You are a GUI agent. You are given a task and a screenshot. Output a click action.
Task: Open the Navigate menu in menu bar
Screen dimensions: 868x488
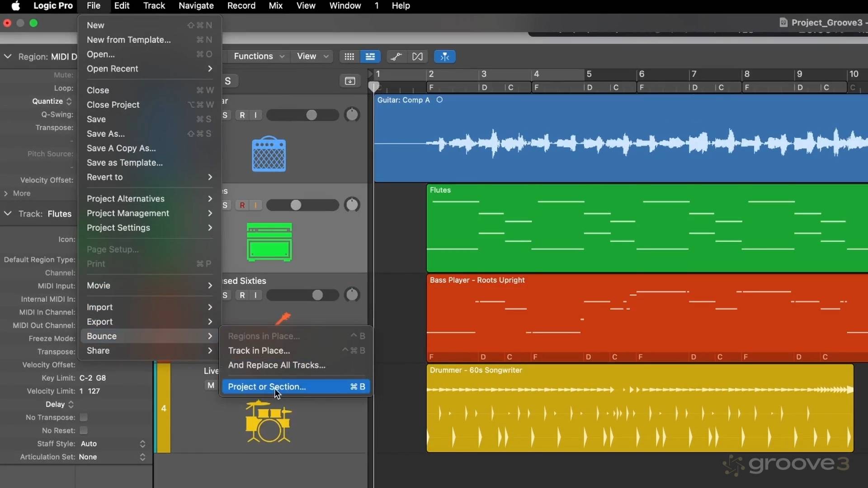196,6
